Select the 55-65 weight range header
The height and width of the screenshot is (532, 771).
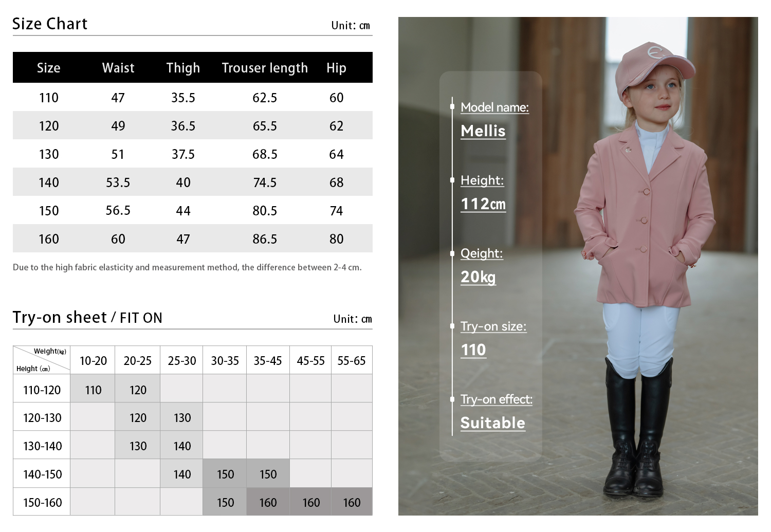[351, 361]
